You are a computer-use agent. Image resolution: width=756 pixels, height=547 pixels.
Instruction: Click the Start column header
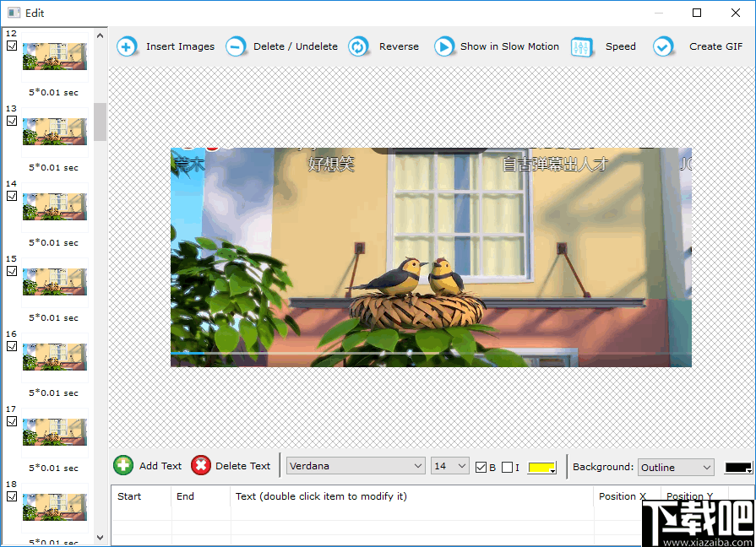coord(129,496)
